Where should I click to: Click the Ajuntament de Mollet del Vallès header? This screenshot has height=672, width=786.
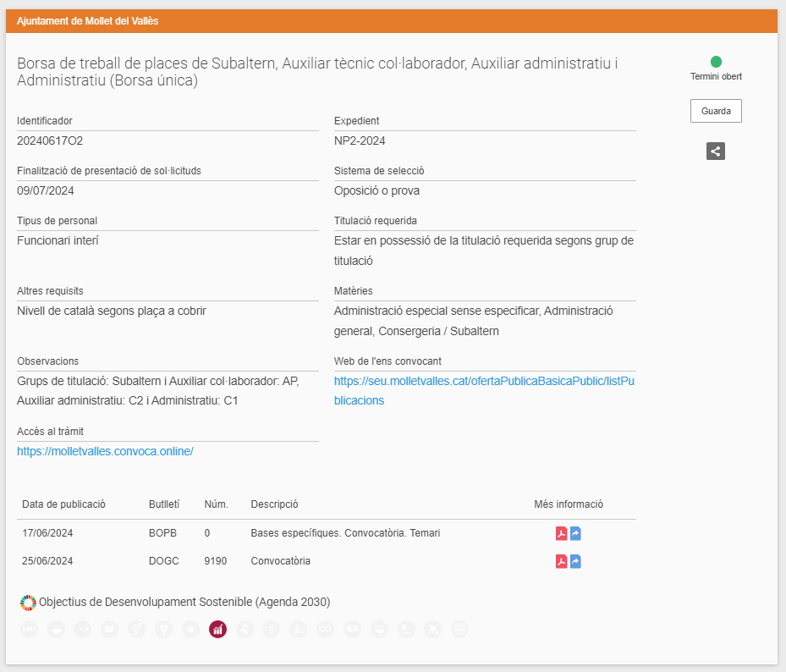click(x=88, y=21)
